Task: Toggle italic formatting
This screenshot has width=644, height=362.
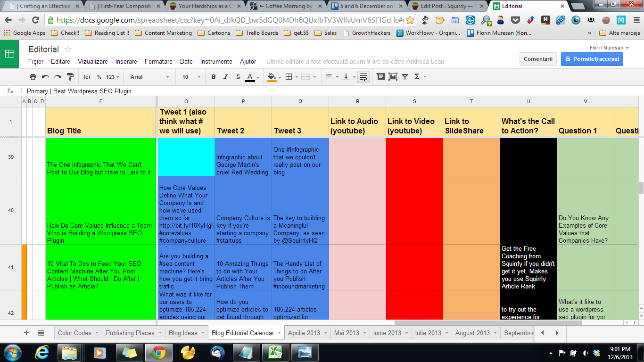Action: [226, 77]
